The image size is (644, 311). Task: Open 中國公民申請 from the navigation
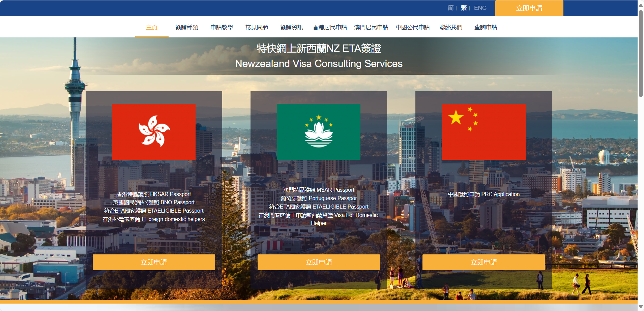tap(413, 27)
